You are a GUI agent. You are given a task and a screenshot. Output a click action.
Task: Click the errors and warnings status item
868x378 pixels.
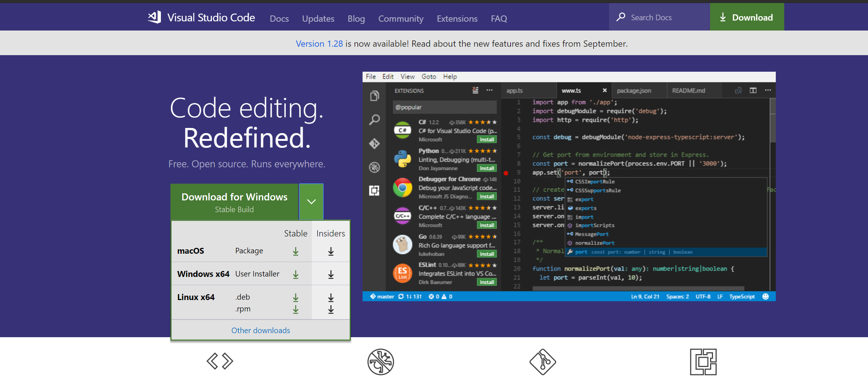[x=440, y=296]
